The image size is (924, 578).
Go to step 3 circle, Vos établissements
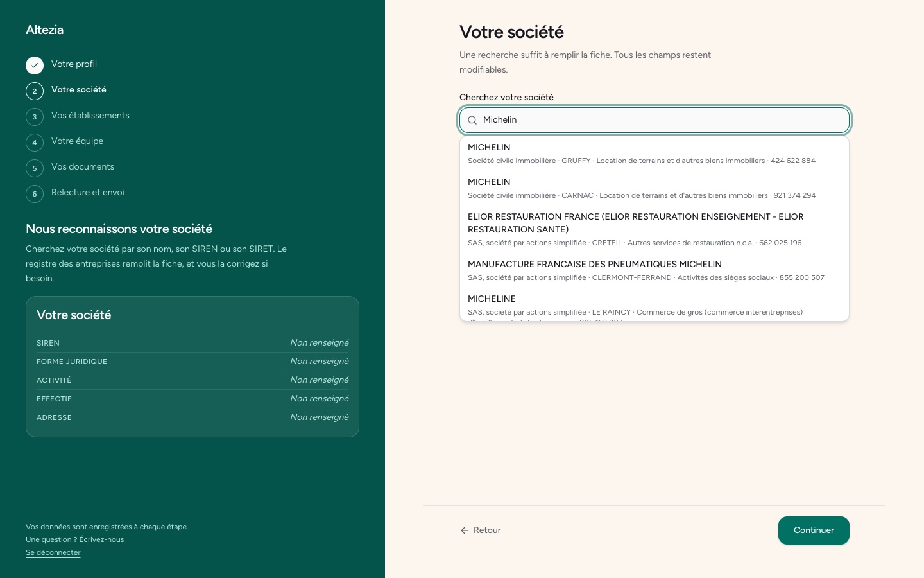tap(35, 117)
